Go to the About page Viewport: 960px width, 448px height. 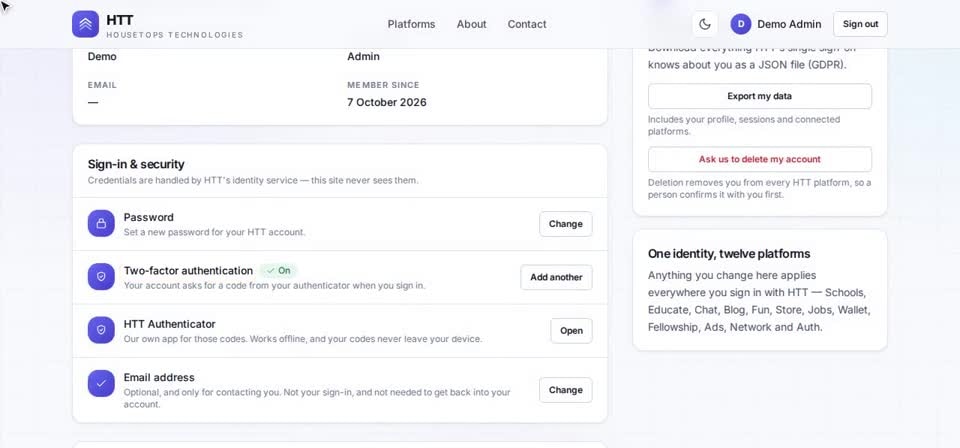(471, 24)
